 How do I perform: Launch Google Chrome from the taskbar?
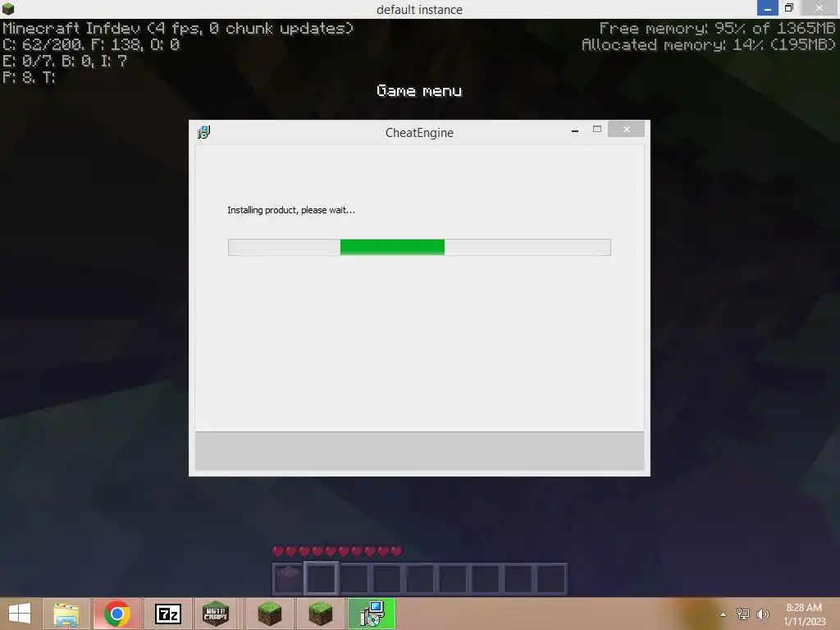(x=117, y=614)
